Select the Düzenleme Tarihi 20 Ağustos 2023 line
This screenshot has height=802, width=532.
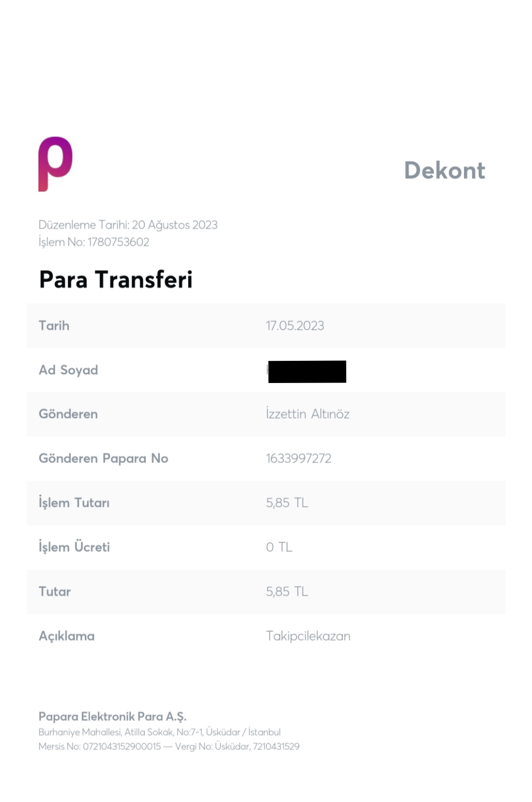coord(128,225)
